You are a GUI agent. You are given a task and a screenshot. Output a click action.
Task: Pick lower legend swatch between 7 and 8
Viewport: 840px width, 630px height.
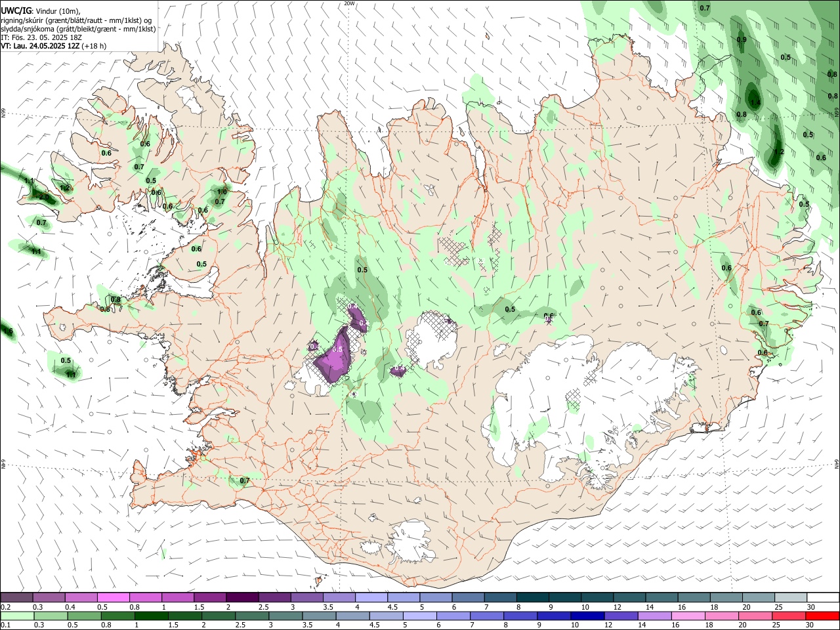486,616
